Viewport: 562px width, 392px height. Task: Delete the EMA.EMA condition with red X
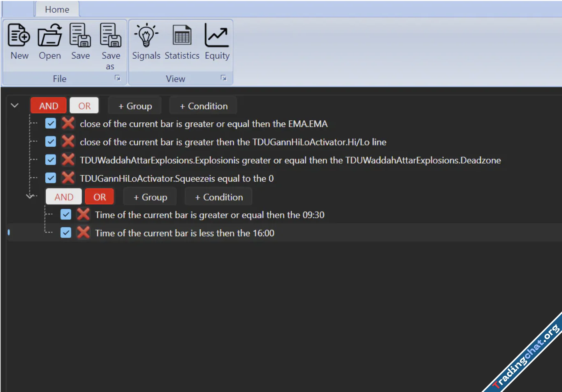(68, 124)
